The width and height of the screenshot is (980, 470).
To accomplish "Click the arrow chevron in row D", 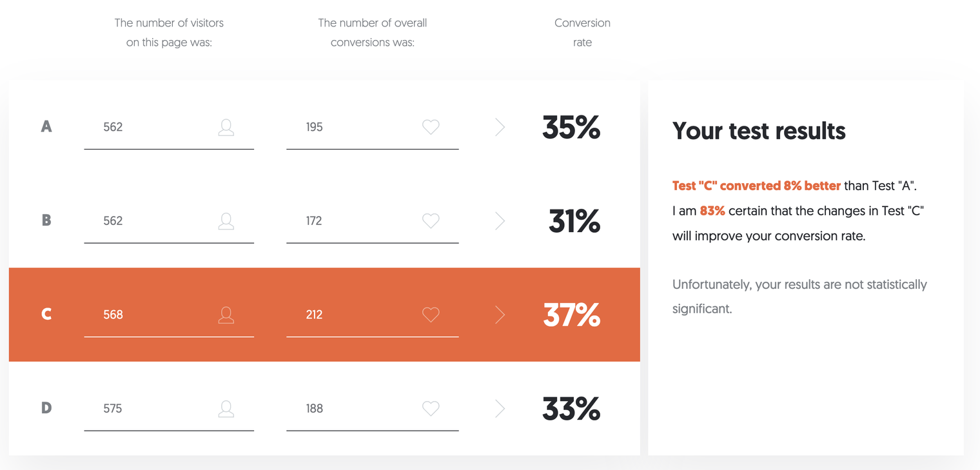I will point(500,409).
